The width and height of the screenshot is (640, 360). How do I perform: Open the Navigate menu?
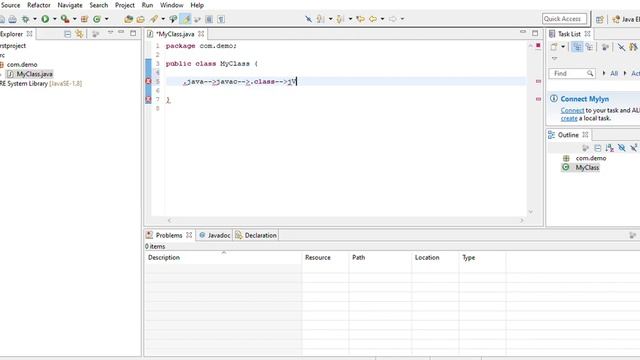(70, 5)
